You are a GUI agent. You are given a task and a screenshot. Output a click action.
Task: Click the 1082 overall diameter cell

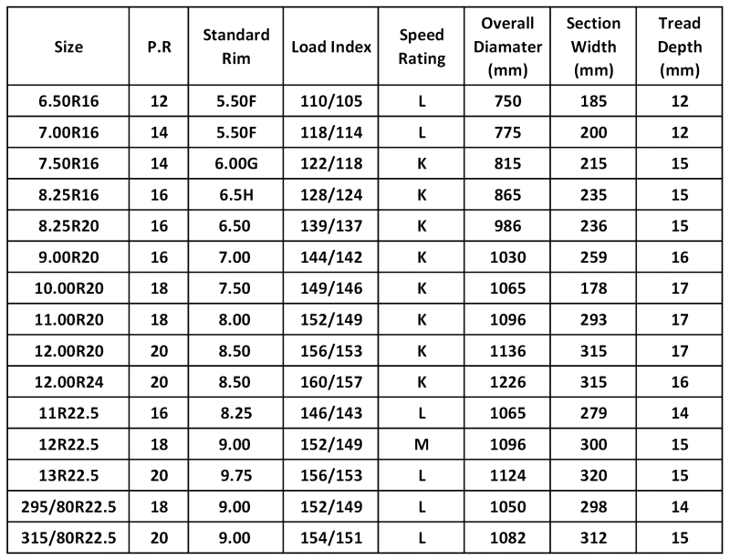point(507,538)
